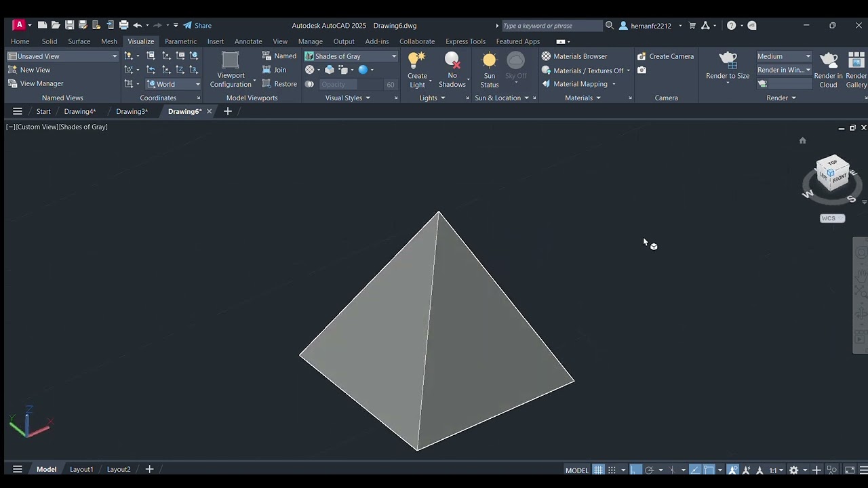Open the AutoCAD application menu button

click(19, 25)
